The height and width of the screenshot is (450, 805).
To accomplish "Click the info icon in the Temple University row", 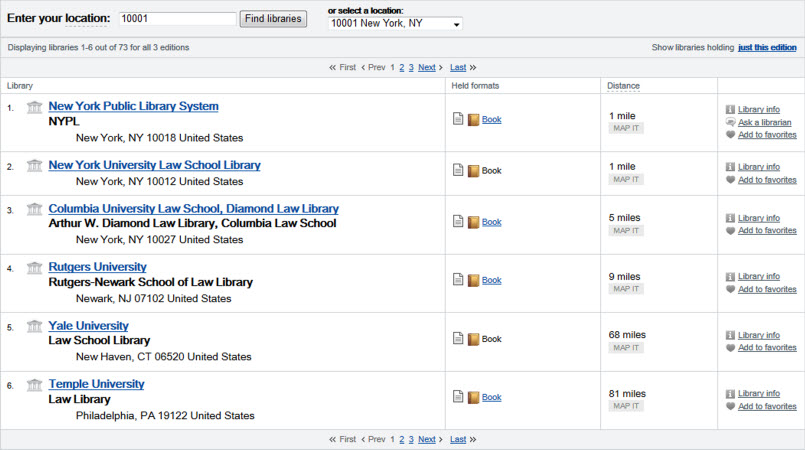I will (x=730, y=394).
